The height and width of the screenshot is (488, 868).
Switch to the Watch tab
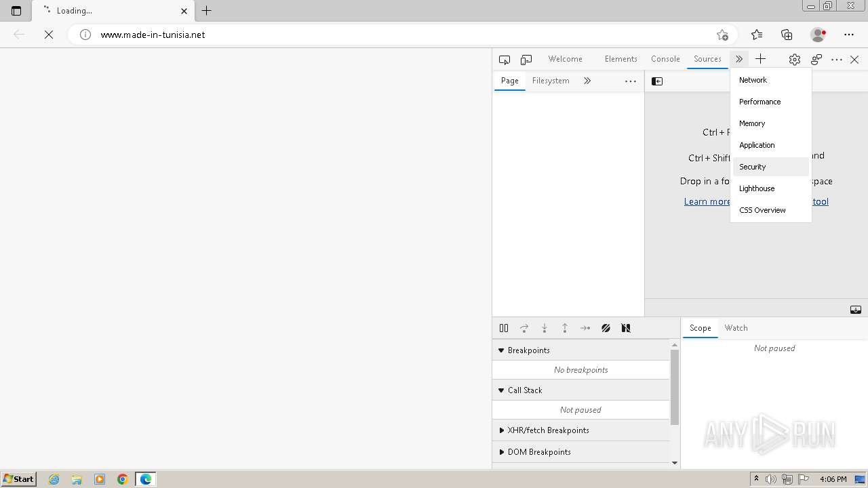tap(736, 328)
